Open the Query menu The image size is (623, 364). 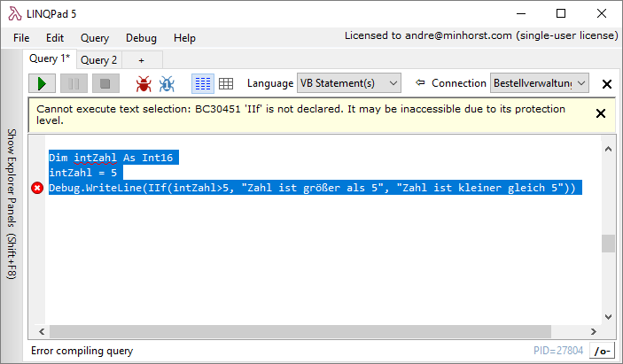95,38
